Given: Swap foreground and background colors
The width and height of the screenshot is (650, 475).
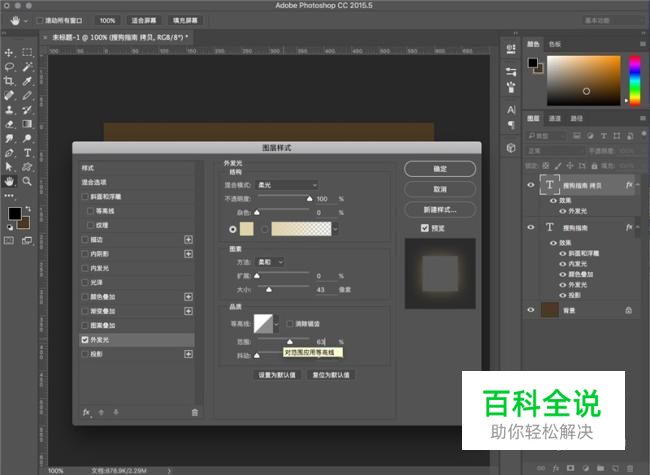Looking at the screenshot, I should click(28, 208).
